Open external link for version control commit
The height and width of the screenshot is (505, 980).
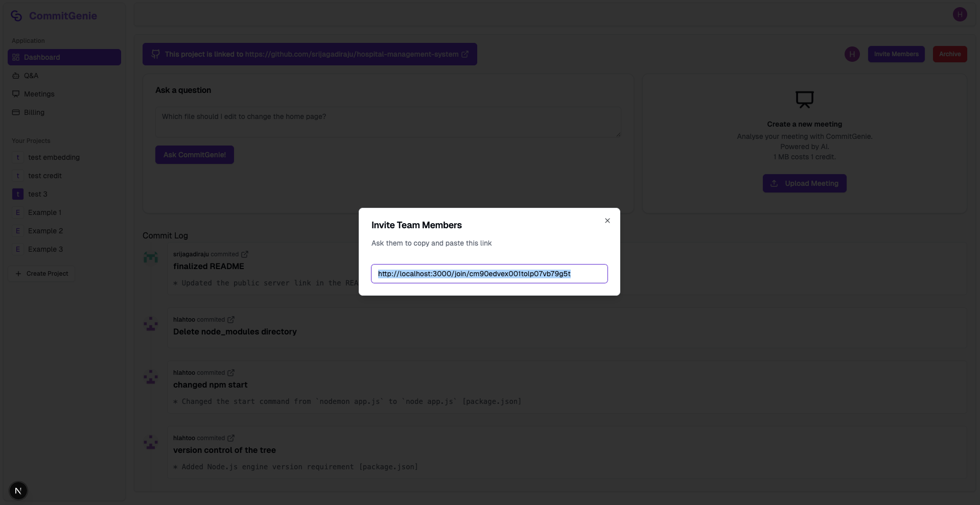[x=231, y=438]
